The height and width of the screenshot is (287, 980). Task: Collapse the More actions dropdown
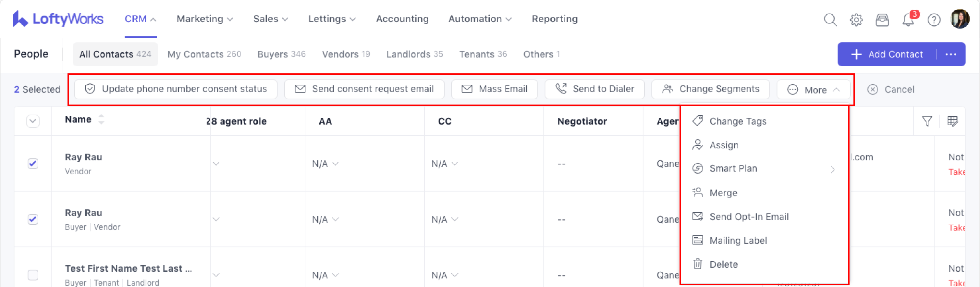[814, 90]
